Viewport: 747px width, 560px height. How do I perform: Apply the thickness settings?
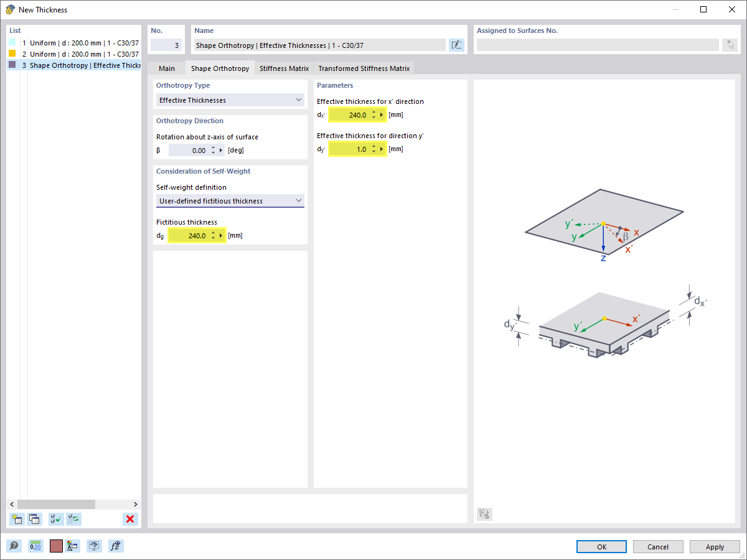tap(714, 546)
